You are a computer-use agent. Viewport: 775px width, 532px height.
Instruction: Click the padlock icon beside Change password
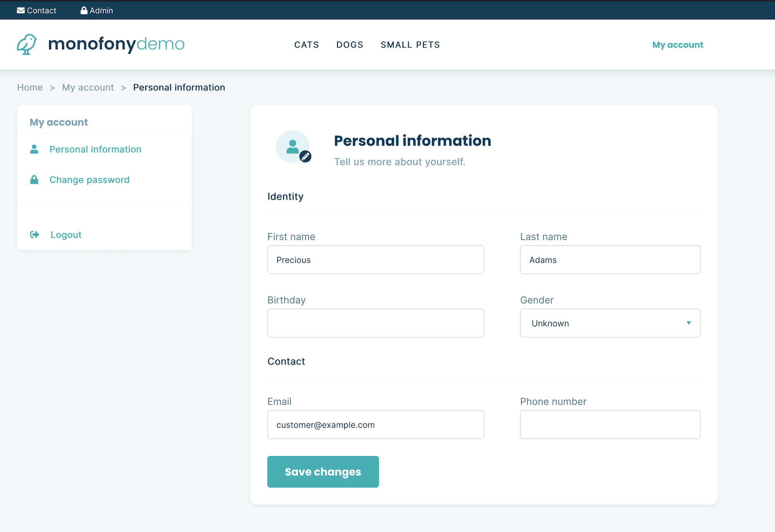(34, 180)
